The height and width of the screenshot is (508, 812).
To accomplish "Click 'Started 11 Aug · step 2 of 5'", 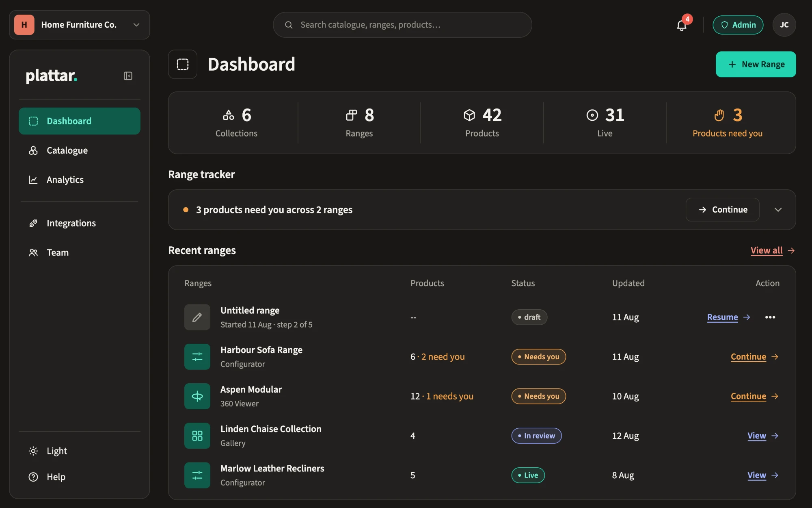I will pyautogui.click(x=266, y=325).
